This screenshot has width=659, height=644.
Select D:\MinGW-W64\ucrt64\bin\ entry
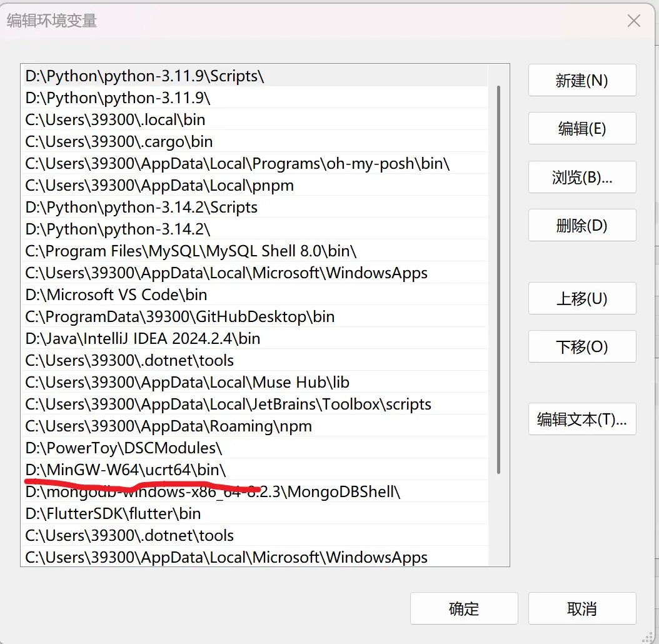pyautogui.click(x=256, y=469)
